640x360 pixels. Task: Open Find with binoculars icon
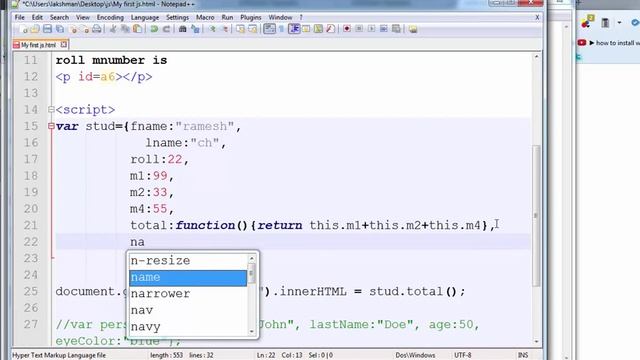[182, 29]
